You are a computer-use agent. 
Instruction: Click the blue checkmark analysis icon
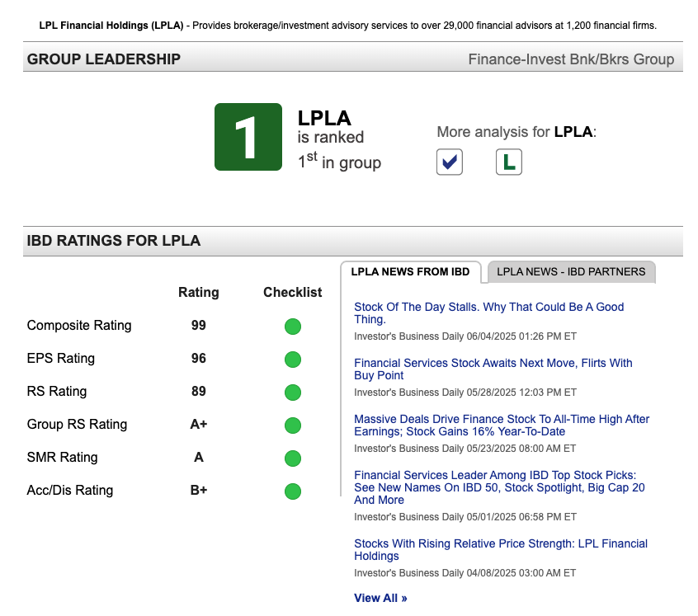click(449, 162)
